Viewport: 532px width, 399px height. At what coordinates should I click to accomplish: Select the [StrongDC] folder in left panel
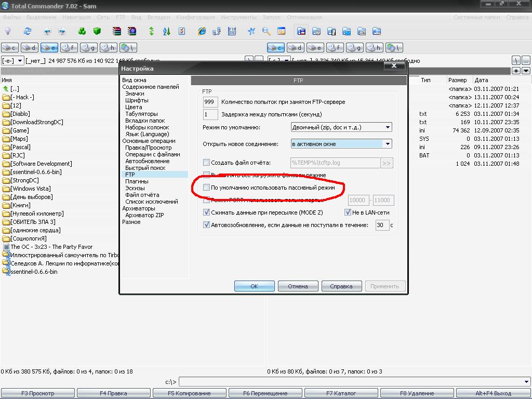[24, 180]
